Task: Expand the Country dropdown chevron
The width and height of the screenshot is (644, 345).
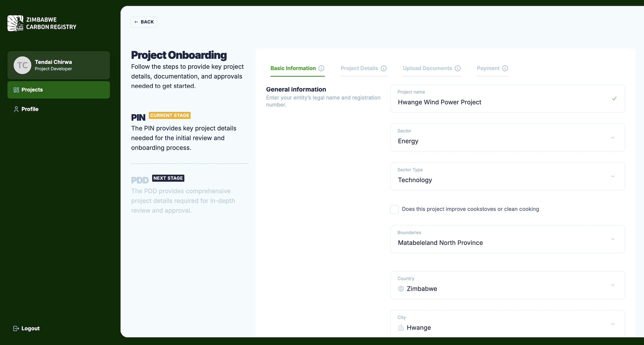Action: click(x=613, y=285)
